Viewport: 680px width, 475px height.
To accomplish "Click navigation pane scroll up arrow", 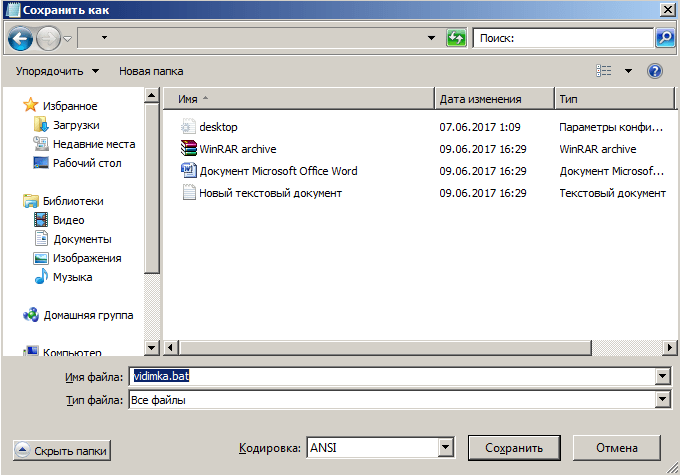I will click(x=151, y=95).
